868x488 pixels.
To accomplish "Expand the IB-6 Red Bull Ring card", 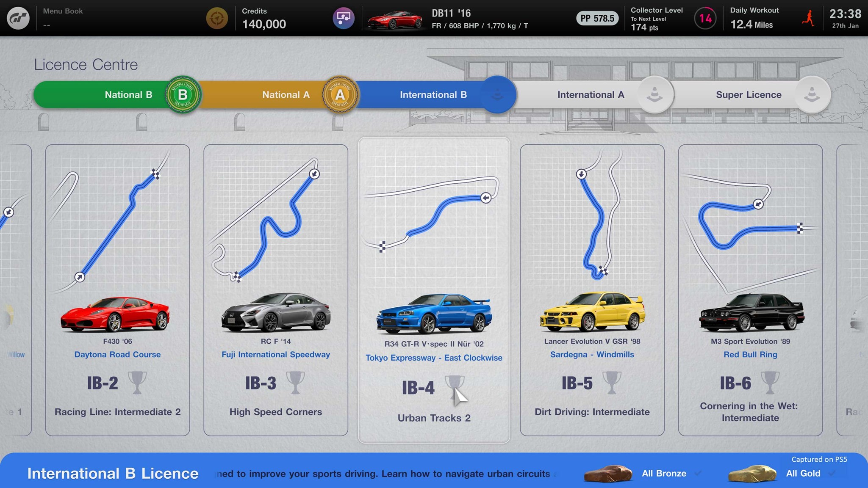I will (750, 290).
